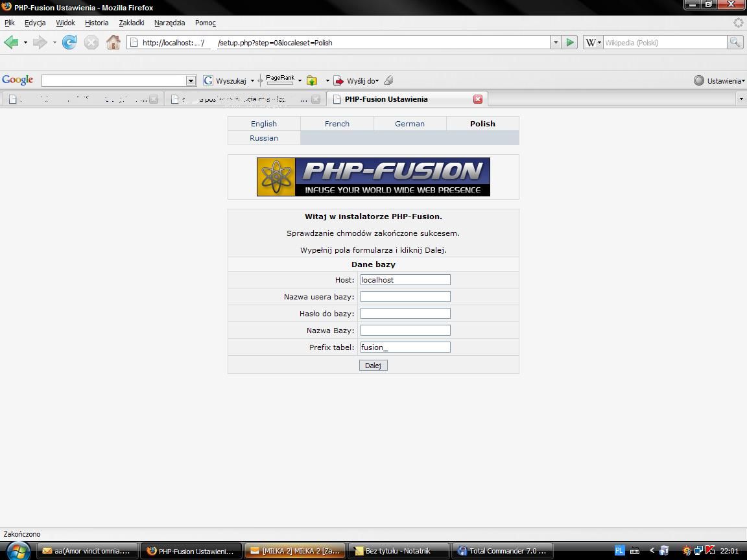The height and width of the screenshot is (560, 747).
Task: Open the Forward history dropdown arrow
Action: pos(54,42)
